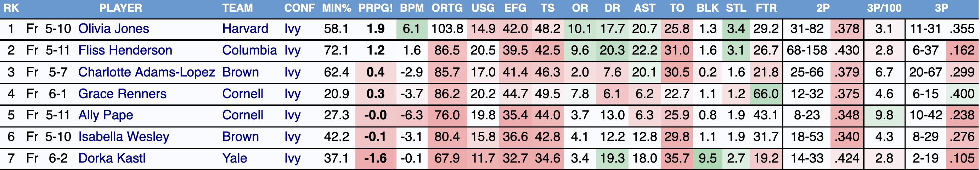Screen dimensions: 980x170
Task: Select Ally Pape player link
Action: pyautogui.click(x=105, y=115)
